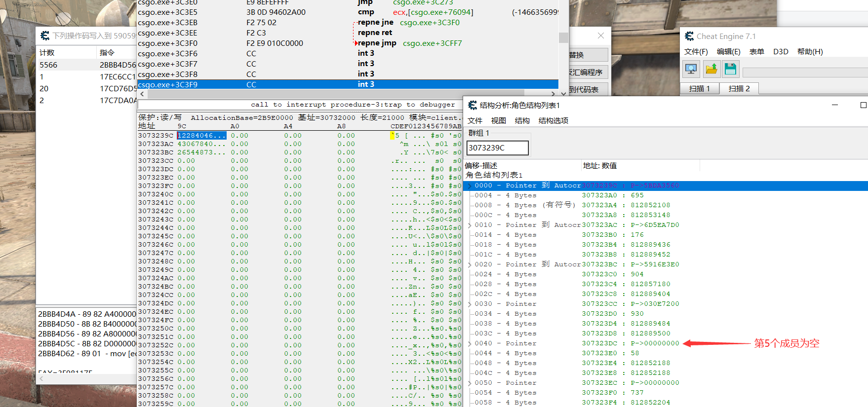Select the 0004 - 4 Bytes row

point(667,195)
